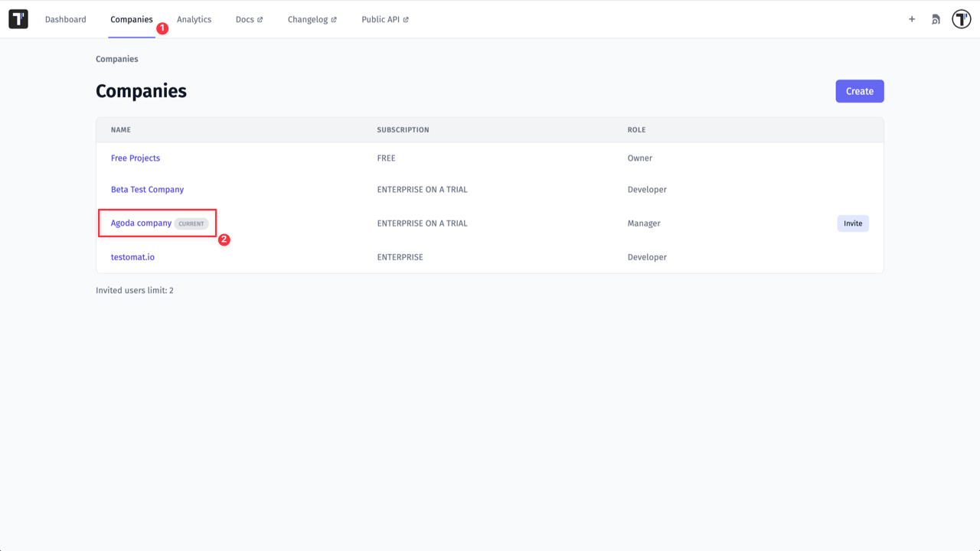Open the Free Projects company
The height and width of the screenshot is (551, 980).
click(136, 158)
